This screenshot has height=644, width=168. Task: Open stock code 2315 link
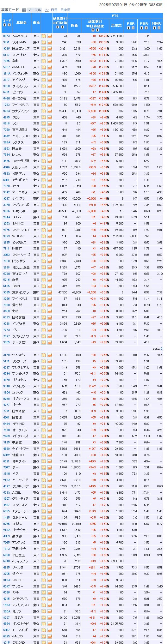[6, 642]
